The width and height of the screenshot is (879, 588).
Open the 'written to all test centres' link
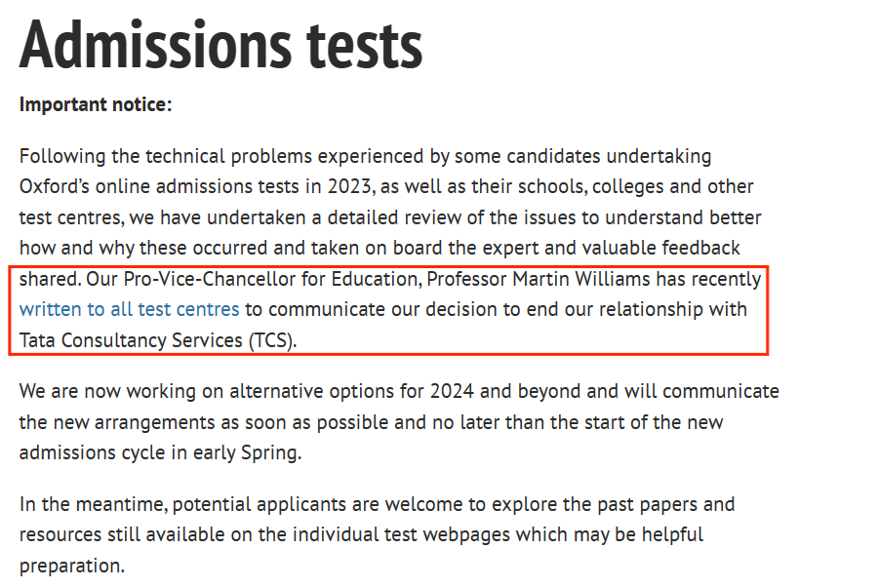click(x=129, y=309)
